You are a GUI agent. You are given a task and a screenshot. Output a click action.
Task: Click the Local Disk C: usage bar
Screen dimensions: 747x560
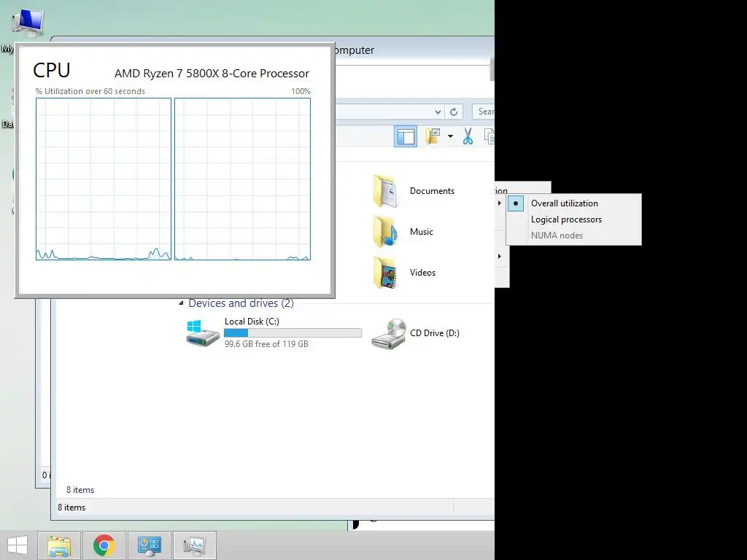[293, 332]
